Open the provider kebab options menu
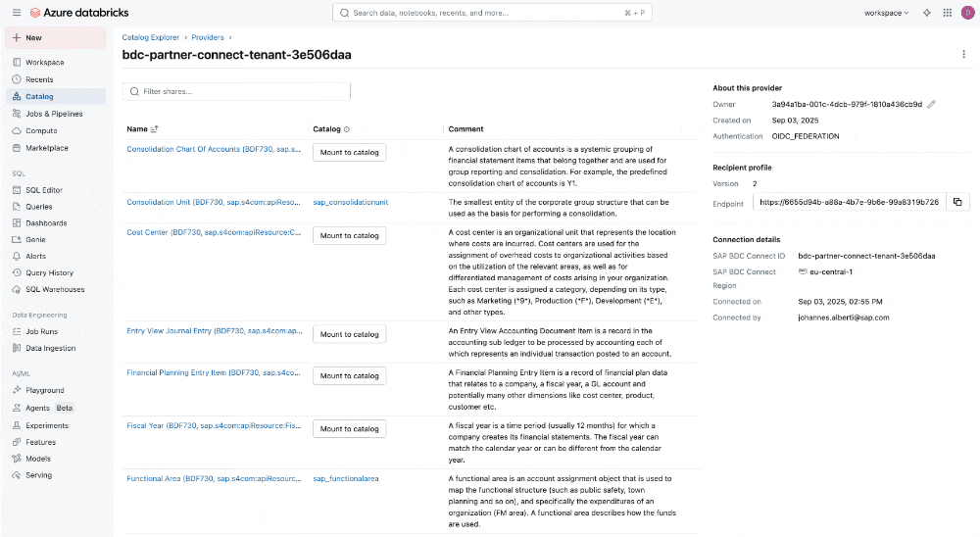The height and width of the screenshot is (537, 980). (x=964, y=55)
